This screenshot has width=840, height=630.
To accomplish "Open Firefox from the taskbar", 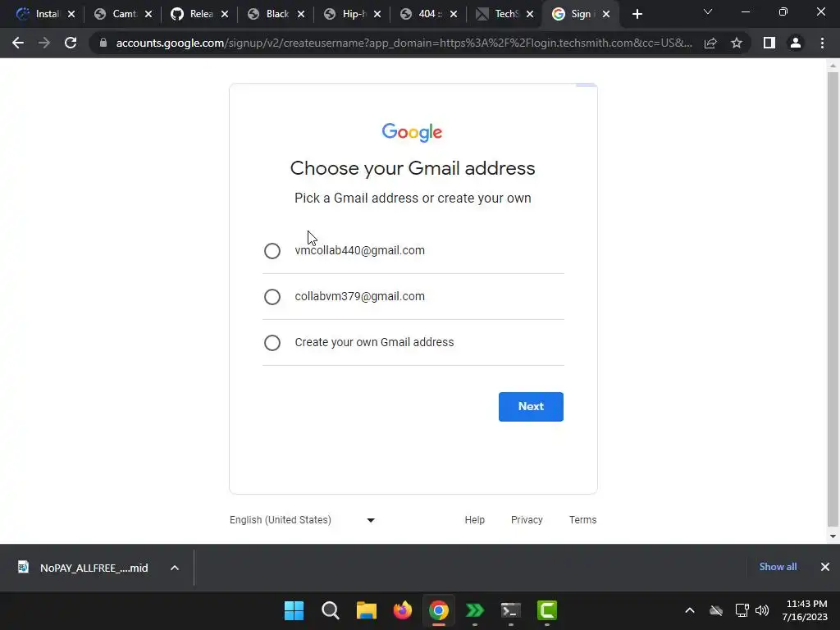I will click(402, 610).
